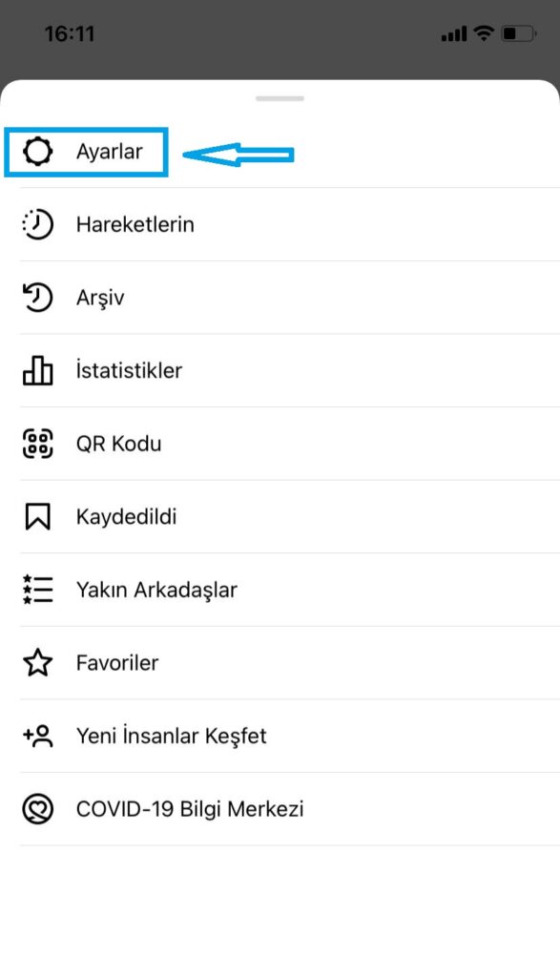The height and width of the screenshot is (977, 560).
Task: Open the Ayarlar menu entry
Action: tap(110, 152)
